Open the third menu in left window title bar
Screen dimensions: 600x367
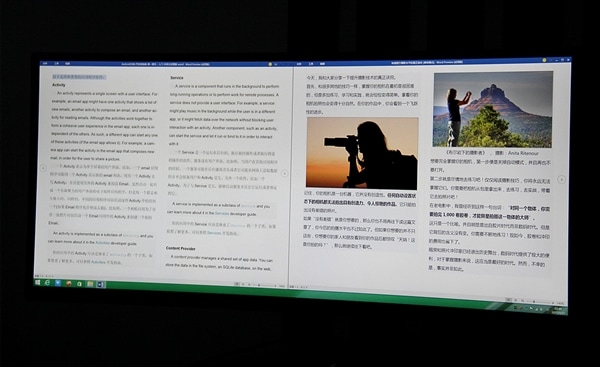coord(67,63)
